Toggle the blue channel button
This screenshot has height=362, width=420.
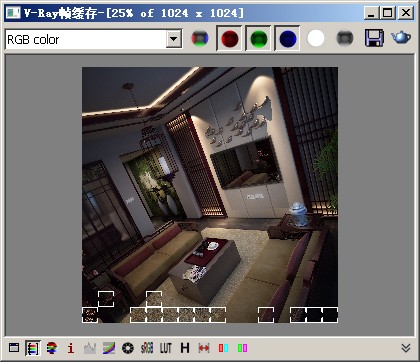pos(287,39)
